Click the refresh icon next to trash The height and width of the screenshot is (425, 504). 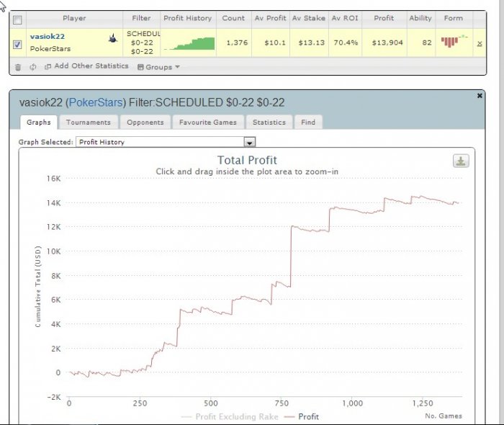coord(33,67)
